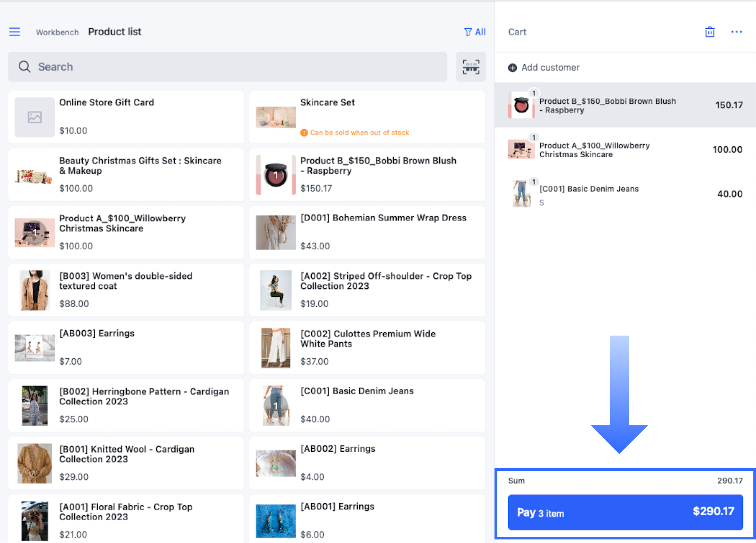Click Knitted Wool Cardigan image
The image size is (756, 543).
pyautogui.click(x=35, y=463)
